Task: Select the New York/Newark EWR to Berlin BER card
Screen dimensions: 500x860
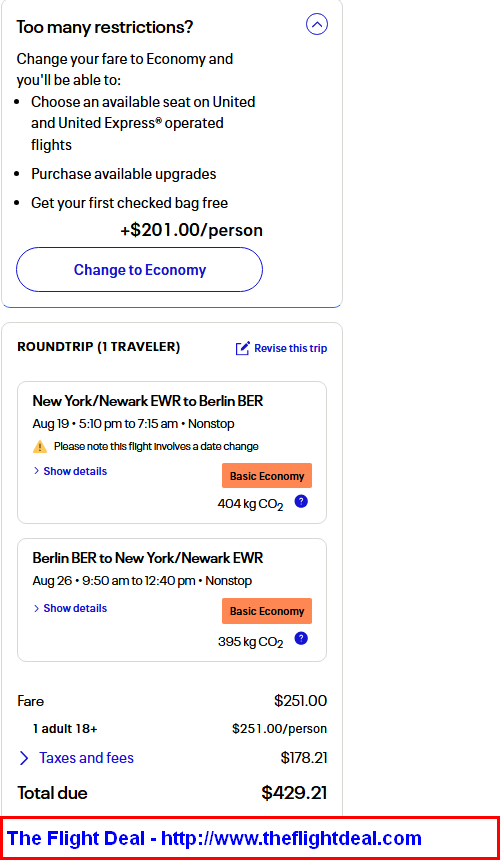Action: click(x=172, y=452)
